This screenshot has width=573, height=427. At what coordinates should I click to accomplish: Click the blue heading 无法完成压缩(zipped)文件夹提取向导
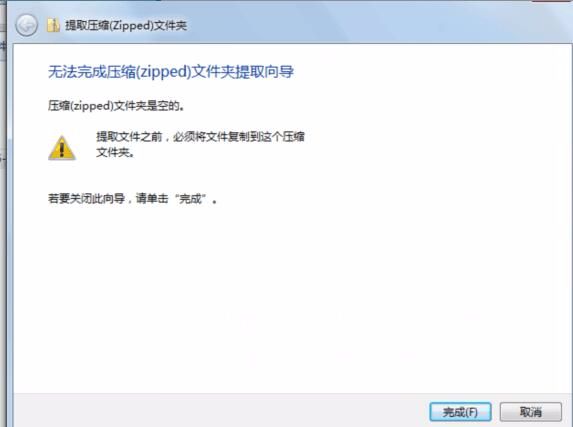(171, 72)
